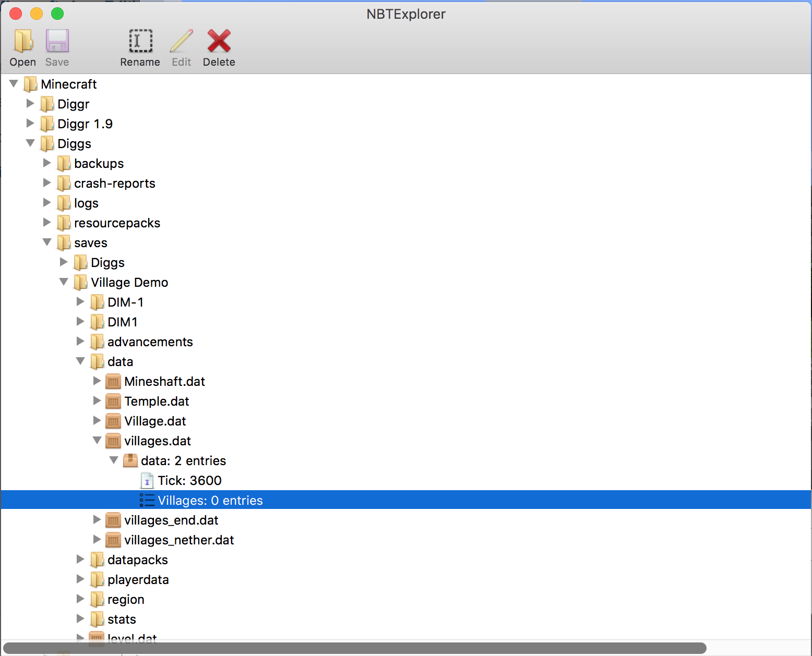
Task: Click the advancements folder icon
Action: (97, 342)
